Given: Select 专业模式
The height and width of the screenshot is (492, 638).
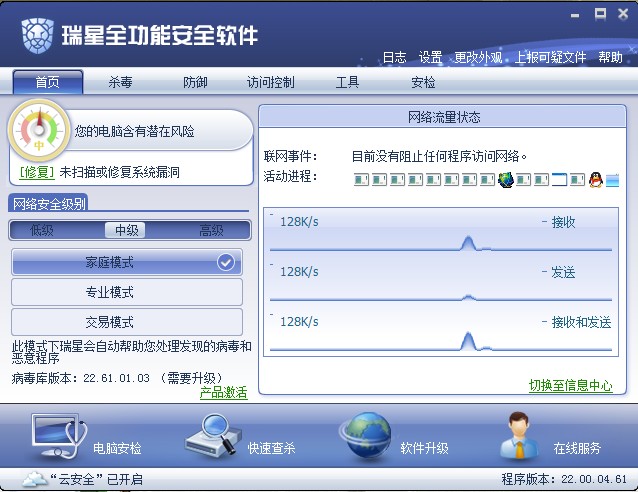Looking at the screenshot, I should [127, 292].
